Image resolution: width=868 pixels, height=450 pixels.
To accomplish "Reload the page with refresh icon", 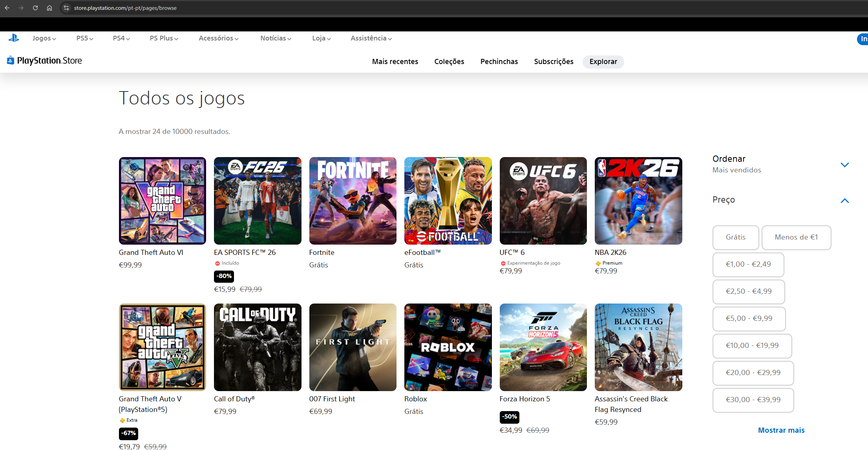I will (35, 8).
